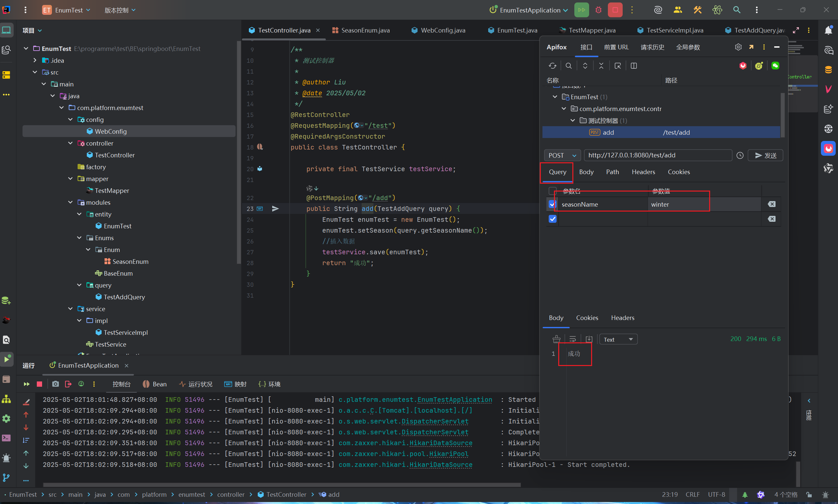The height and width of the screenshot is (504, 838).
Task: Toggle the empty second parameter checkbox
Action: (x=553, y=219)
